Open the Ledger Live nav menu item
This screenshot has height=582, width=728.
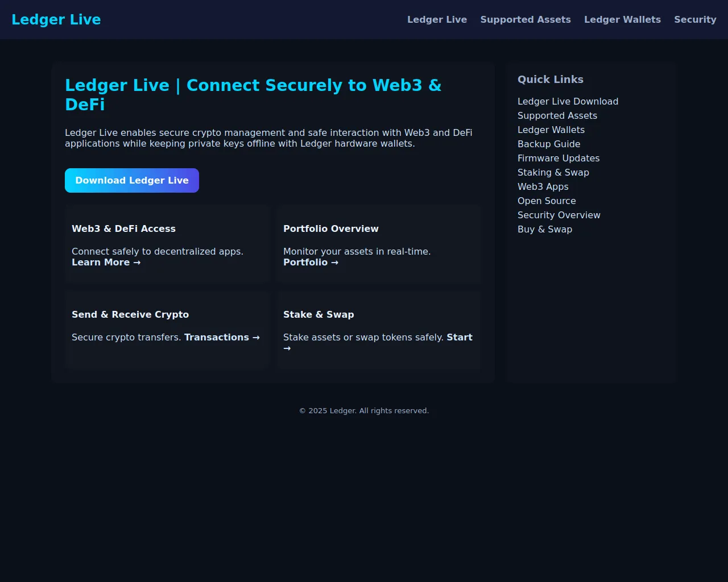pyautogui.click(x=437, y=19)
